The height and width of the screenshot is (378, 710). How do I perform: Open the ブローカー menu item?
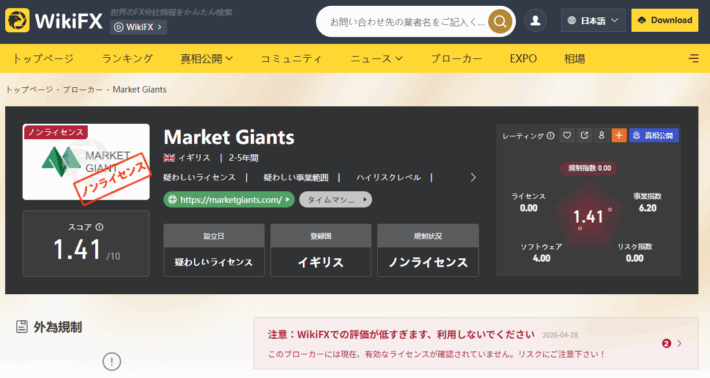pos(456,58)
